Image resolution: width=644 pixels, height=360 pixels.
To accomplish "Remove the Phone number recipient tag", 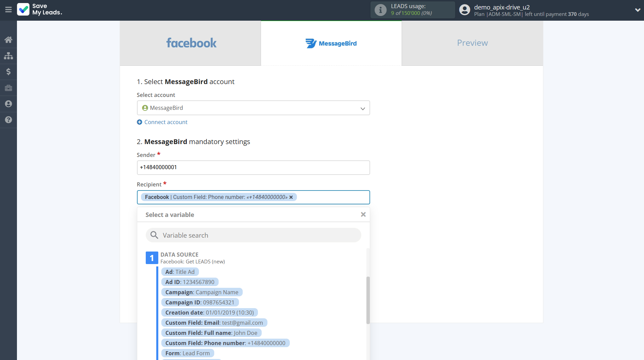I will (x=291, y=197).
